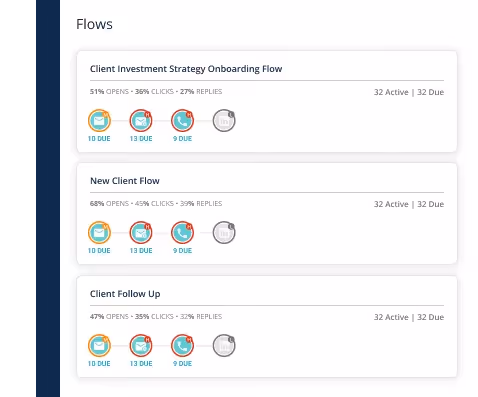Click the 51% OPENS stats line
This screenshot has width=478, height=397.
156,92
